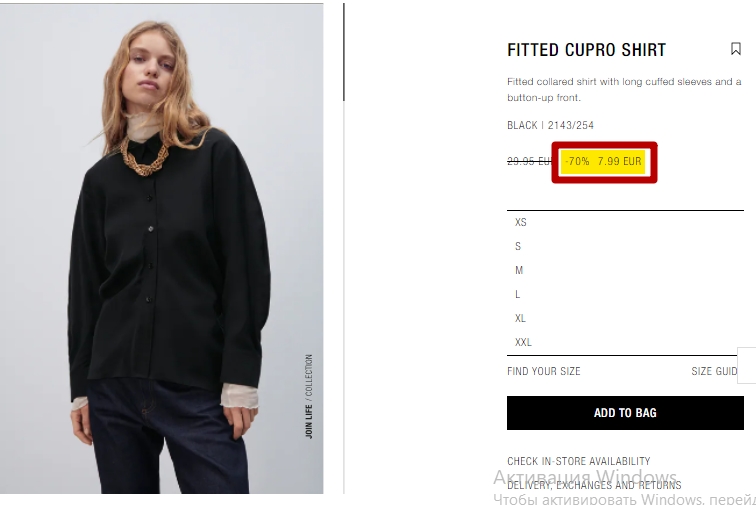Click the vertical image scrollbar indicator
Image resolution: width=756 pixels, height=505 pixels.
[x=344, y=52]
